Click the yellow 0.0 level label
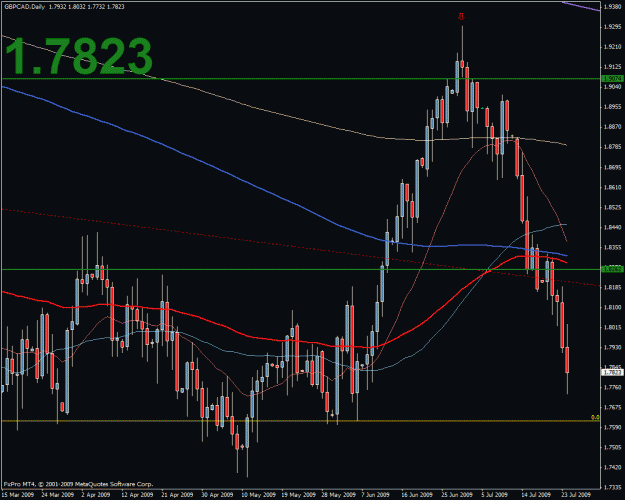 [x=595, y=417]
